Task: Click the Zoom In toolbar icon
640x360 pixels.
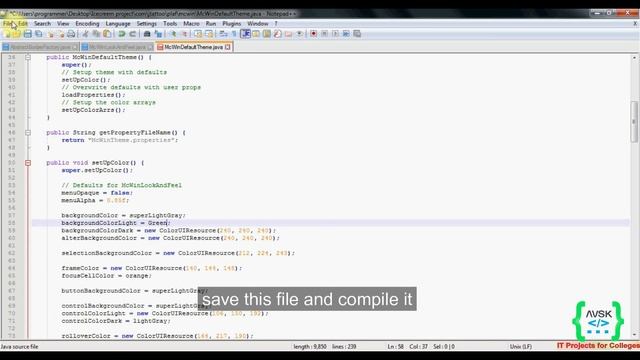Action: (x=173, y=34)
